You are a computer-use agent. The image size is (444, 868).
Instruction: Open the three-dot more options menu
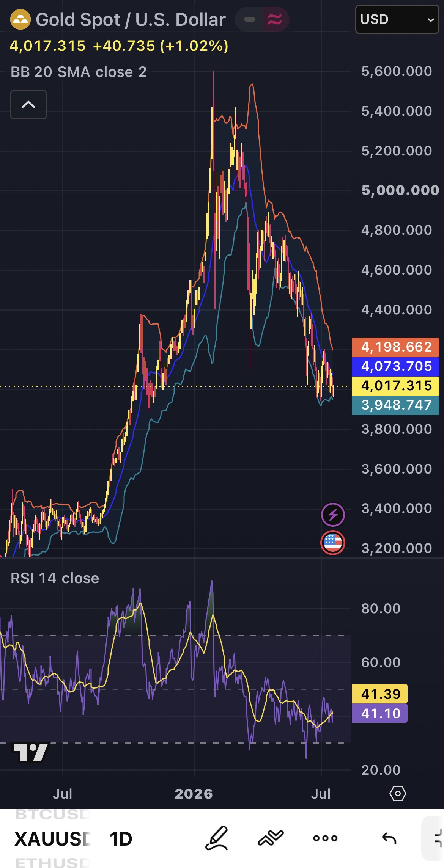325,838
